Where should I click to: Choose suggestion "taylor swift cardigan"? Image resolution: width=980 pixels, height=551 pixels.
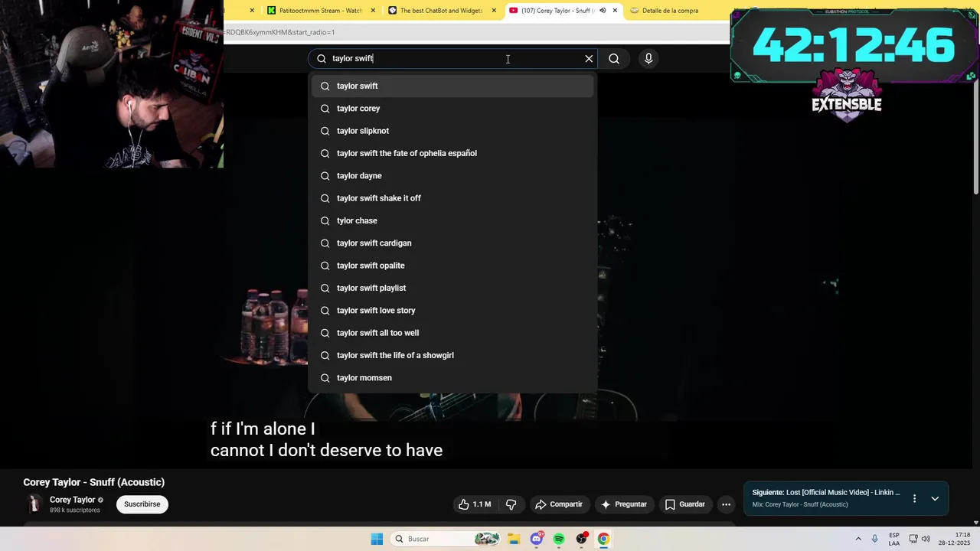coord(452,243)
